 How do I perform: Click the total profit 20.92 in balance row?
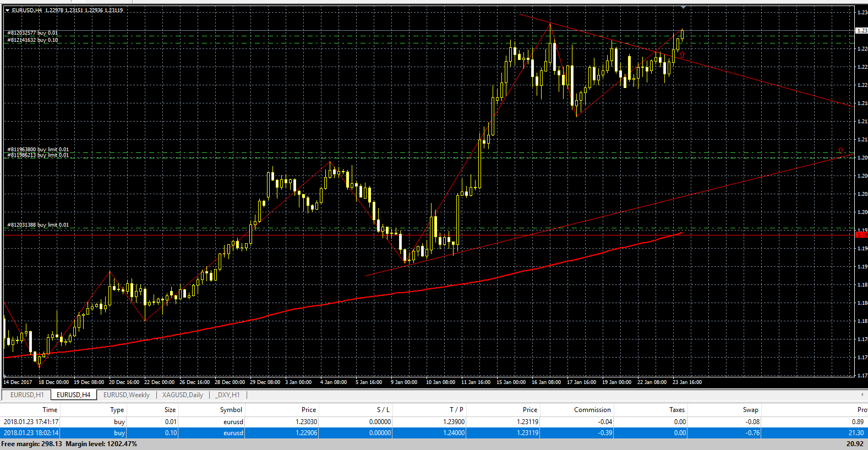855,444
